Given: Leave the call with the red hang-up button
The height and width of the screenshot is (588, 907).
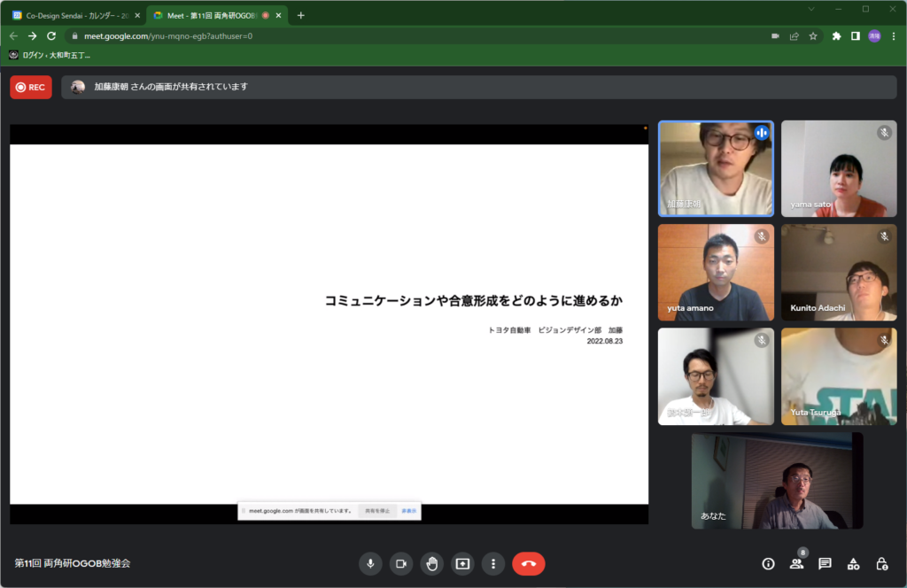Looking at the screenshot, I should coord(529,563).
